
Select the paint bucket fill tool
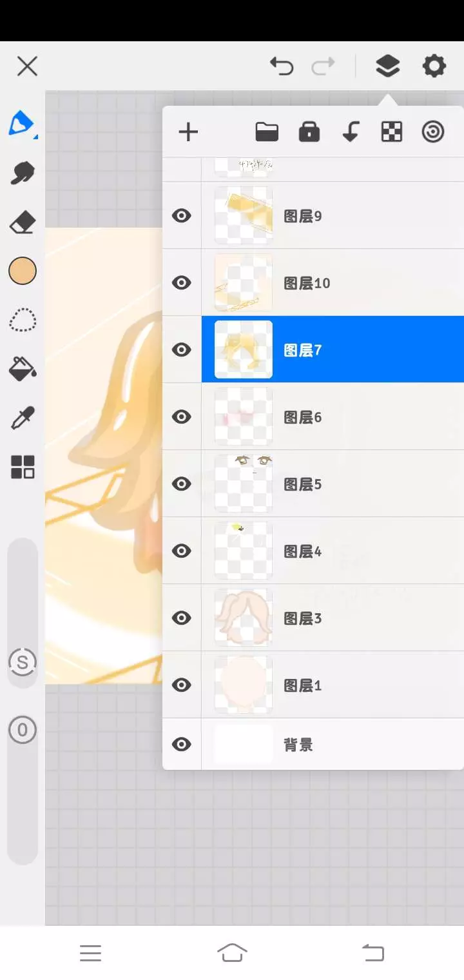click(23, 368)
